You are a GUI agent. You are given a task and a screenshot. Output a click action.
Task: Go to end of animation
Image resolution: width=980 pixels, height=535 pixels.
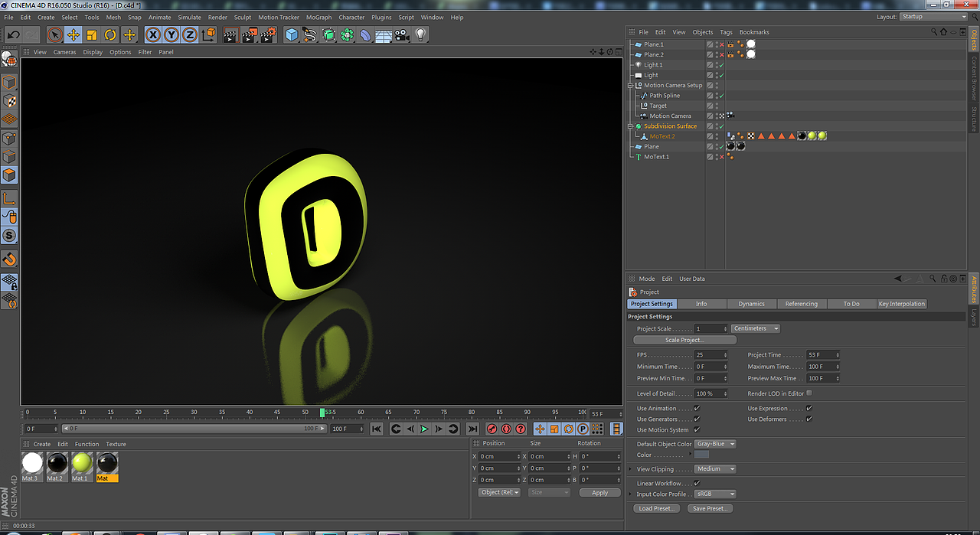(x=472, y=429)
